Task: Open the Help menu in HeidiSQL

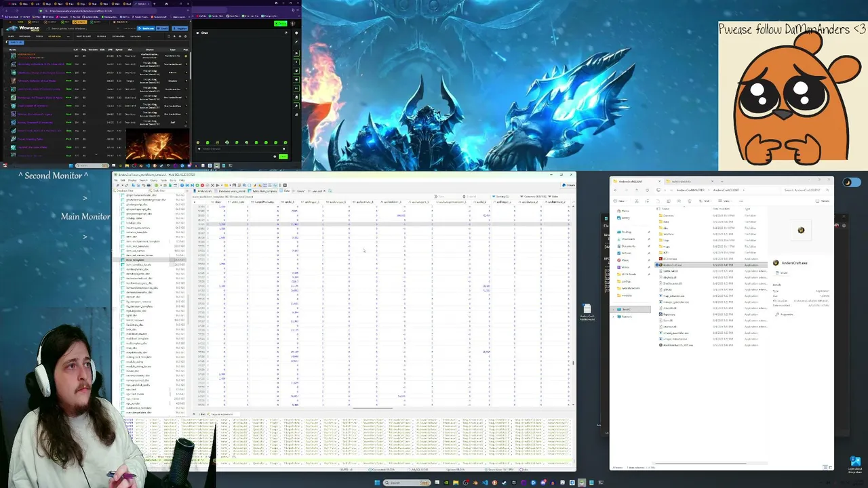Action: point(181,180)
